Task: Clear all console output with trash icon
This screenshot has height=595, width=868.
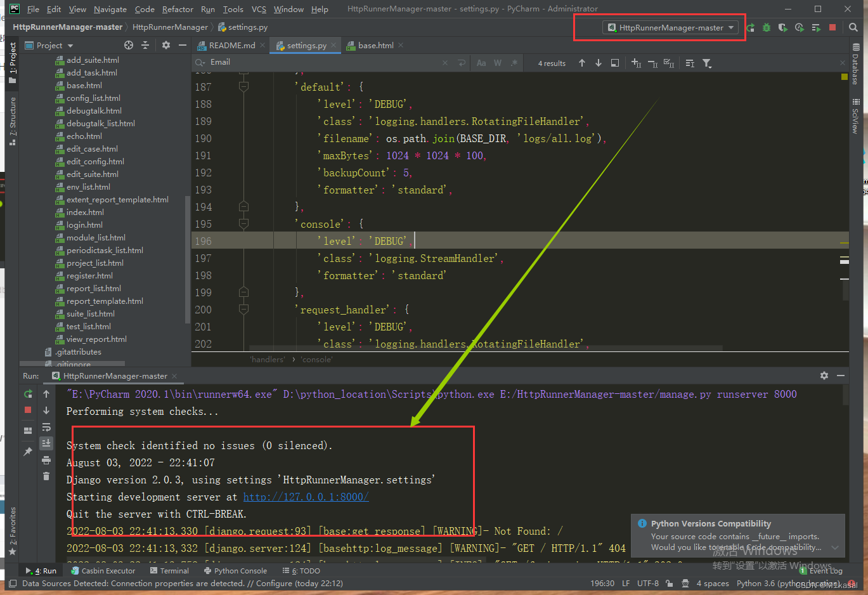Action: pyautogui.click(x=46, y=476)
